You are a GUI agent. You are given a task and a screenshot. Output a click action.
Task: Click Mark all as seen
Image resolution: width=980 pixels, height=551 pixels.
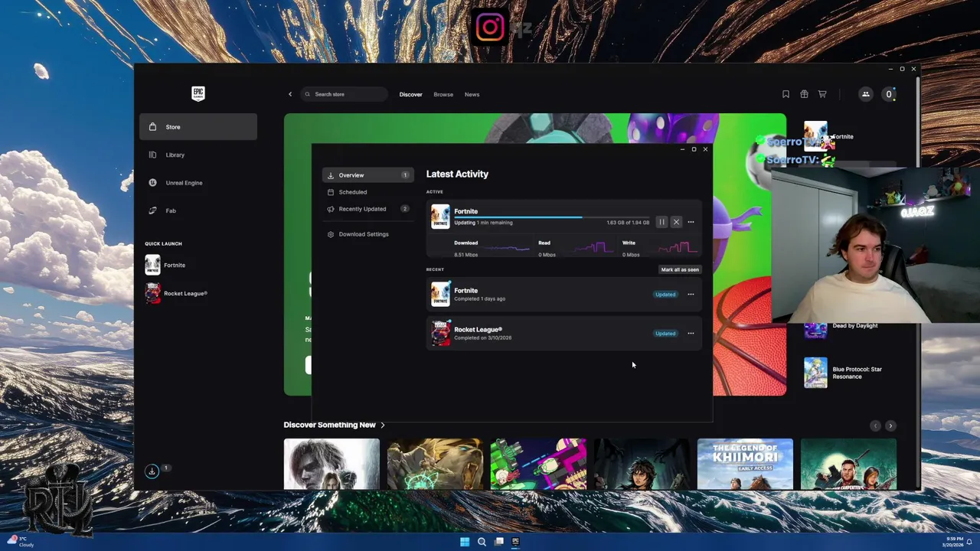[680, 269]
